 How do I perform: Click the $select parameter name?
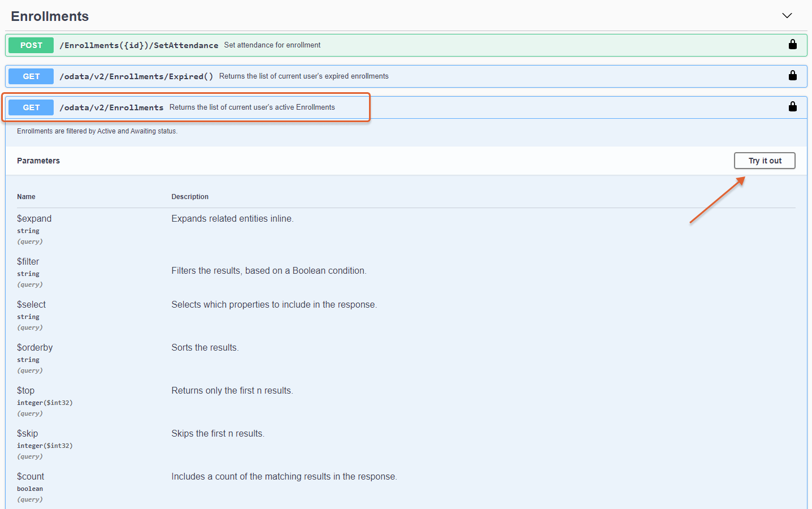[x=31, y=304]
